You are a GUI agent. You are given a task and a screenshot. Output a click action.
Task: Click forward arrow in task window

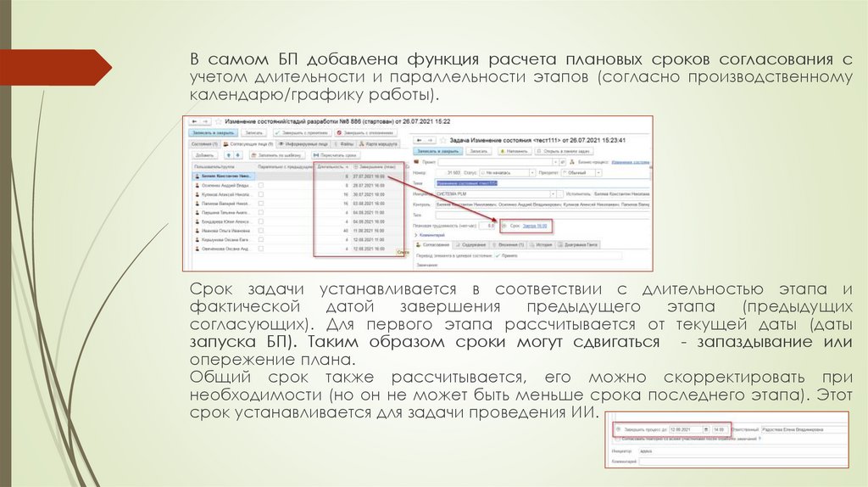point(430,140)
